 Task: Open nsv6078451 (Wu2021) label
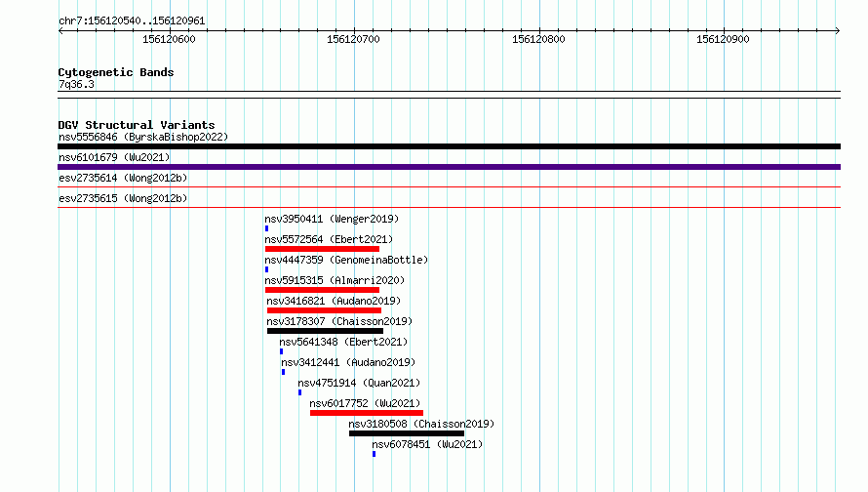pos(427,444)
